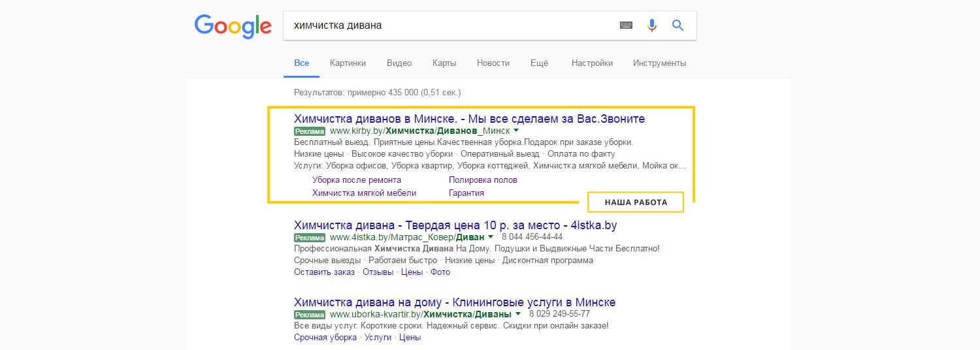The image size is (980, 350).
Task: Expand the Ещё menu
Action: click(539, 63)
